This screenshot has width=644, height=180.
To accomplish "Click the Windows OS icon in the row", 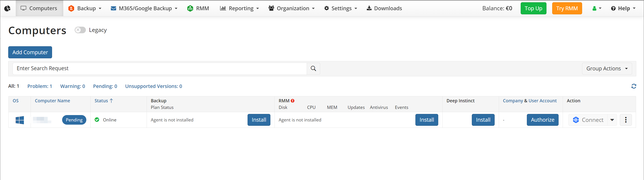I will point(20,120).
